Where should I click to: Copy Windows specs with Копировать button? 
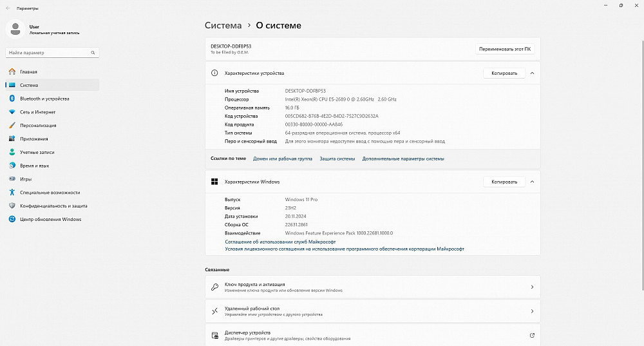tap(504, 182)
